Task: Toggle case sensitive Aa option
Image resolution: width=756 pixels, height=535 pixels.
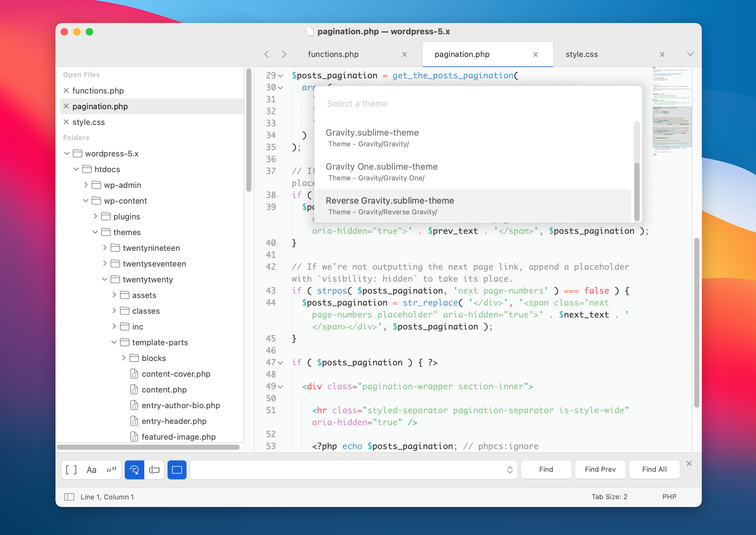Action: point(91,470)
